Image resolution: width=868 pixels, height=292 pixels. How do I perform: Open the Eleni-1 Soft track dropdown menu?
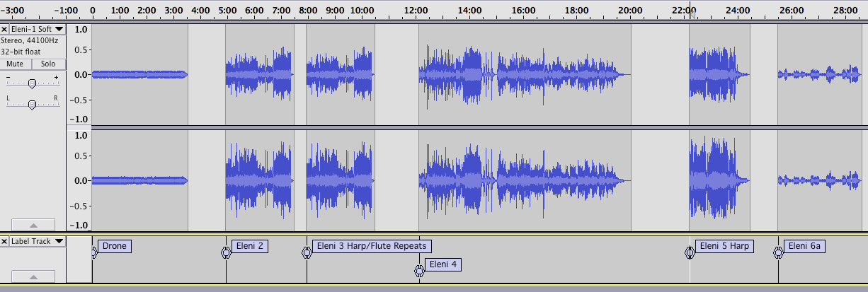(x=38, y=29)
